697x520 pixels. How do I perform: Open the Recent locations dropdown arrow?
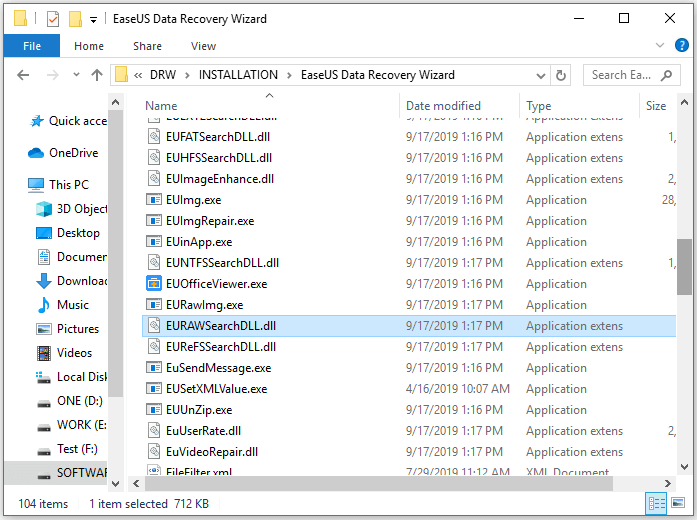click(73, 75)
